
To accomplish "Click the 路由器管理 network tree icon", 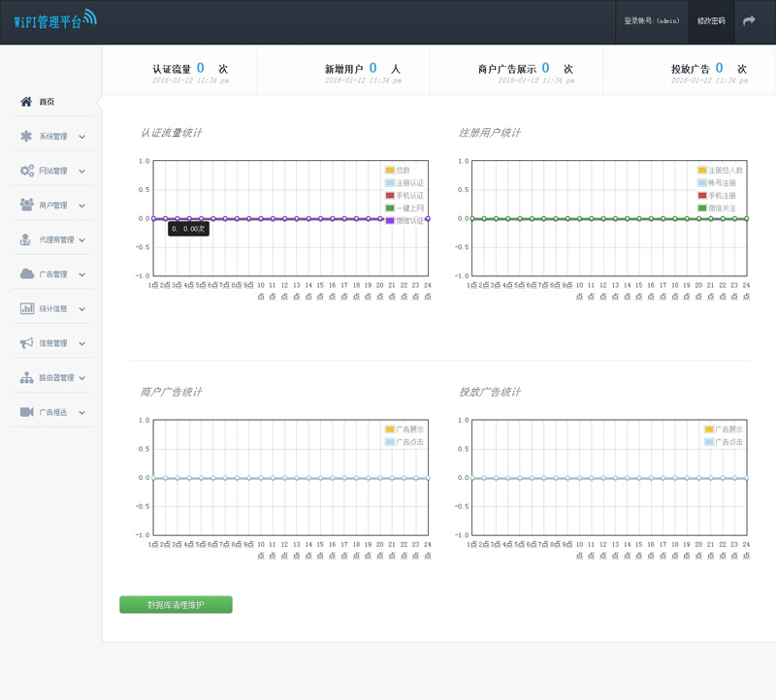I will [27, 377].
